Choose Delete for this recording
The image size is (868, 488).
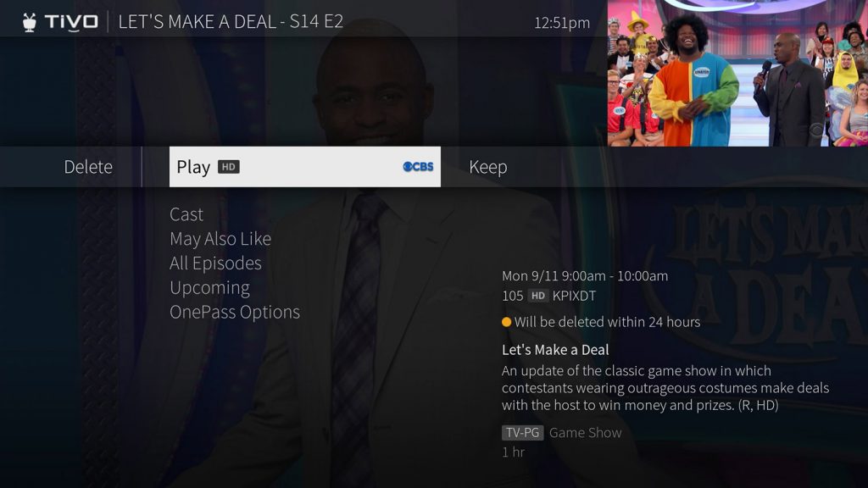pyautogui.click(x=88, y=167)
